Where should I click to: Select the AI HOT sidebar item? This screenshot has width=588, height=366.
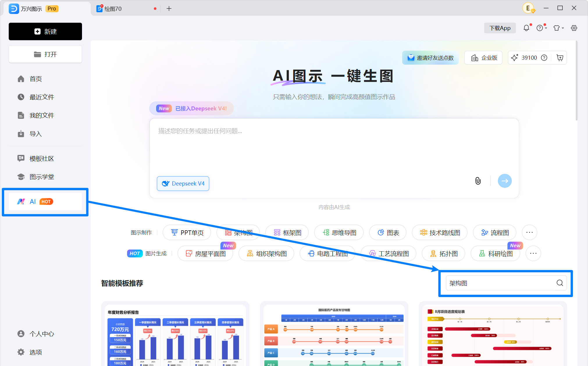coord(45,201)
